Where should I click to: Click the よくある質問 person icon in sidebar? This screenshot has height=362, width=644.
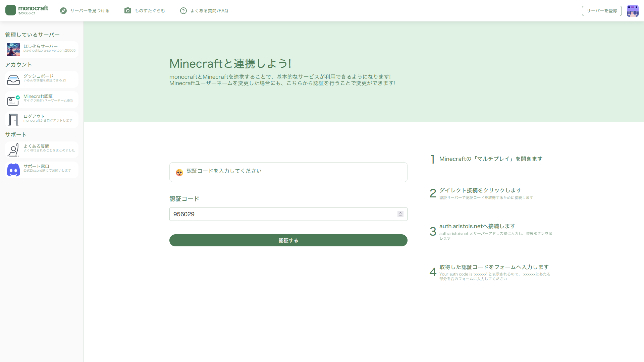click(x=13, y=150)
